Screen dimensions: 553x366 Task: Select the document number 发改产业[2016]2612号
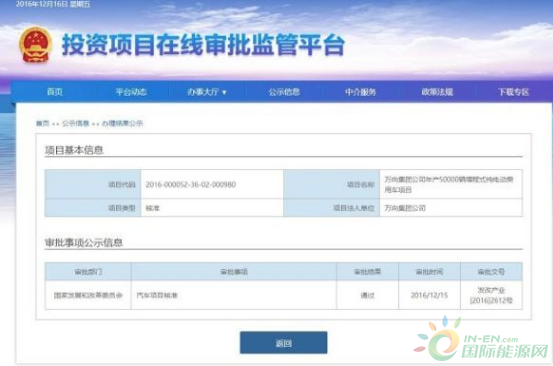(491, 295)
